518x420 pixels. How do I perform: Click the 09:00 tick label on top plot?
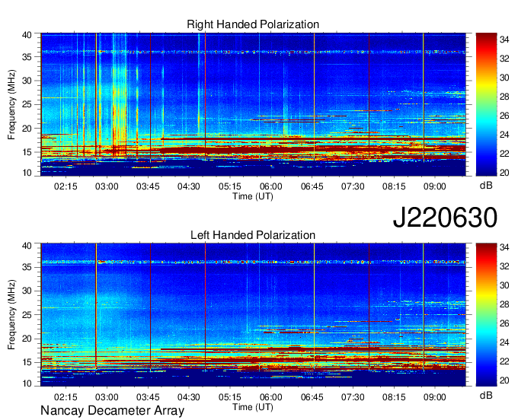coord(435,186)
